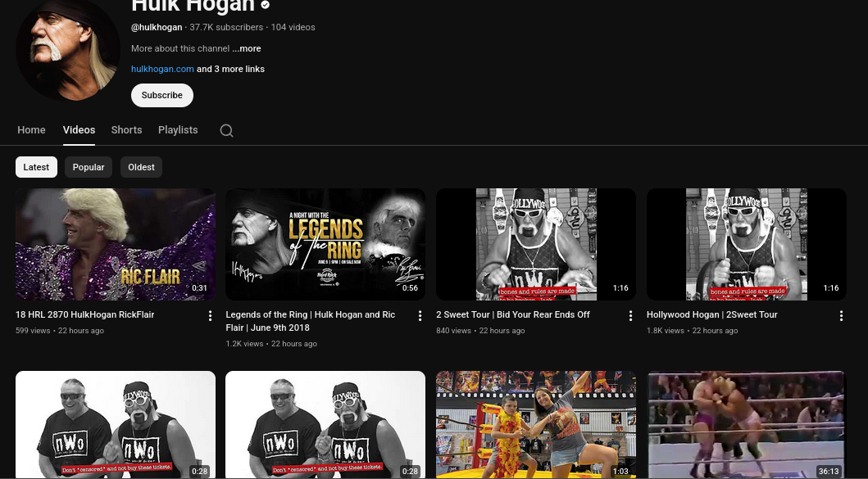Open 'Hollywood Hogan | 2Sweet Tour' video title
This screenshot has height=479, width=868.
point(711,314)
